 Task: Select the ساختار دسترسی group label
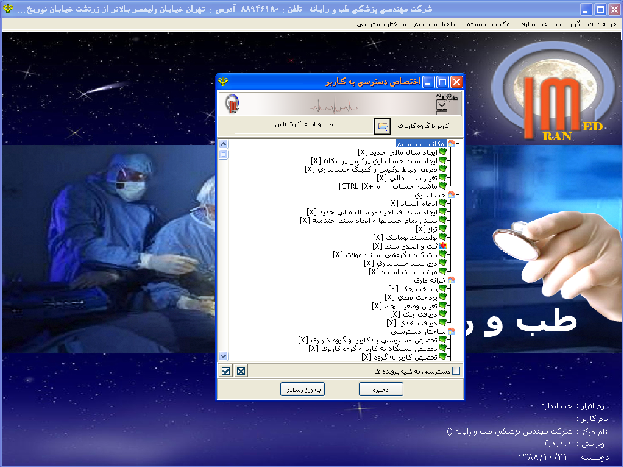[x=419, y=331]
